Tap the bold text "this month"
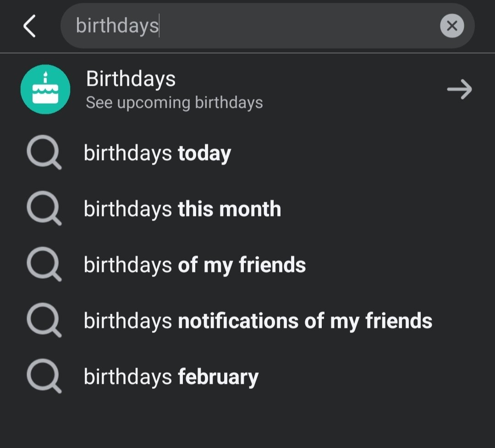This screenshot has height=448, width=495. click(229, 210)
